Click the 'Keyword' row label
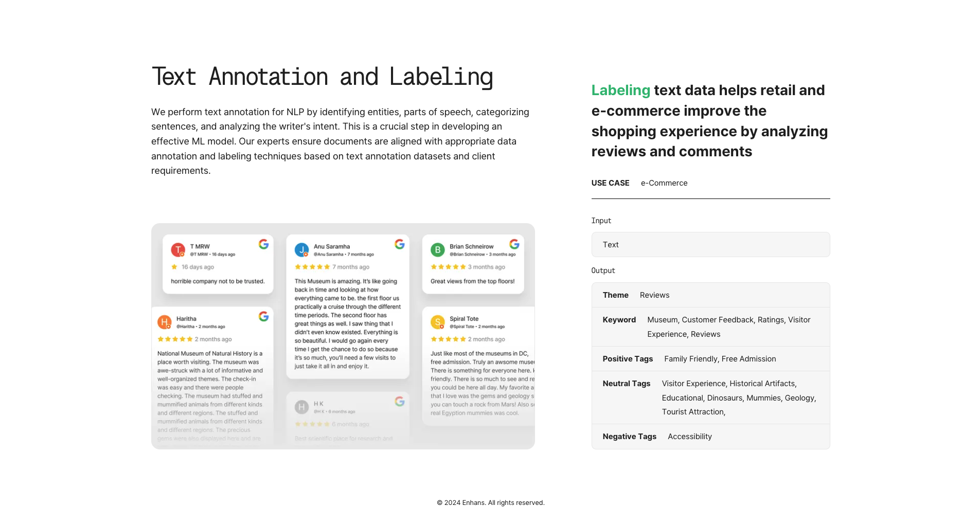980x507 pixels. (x=619, y=320)
